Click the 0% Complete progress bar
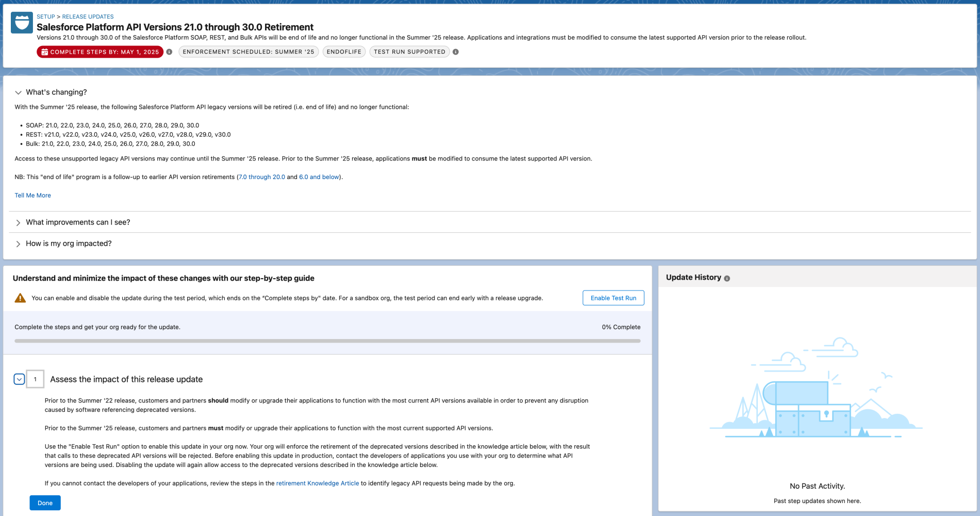The width and height of the screenshot is (980, 516). click(328, 340)
